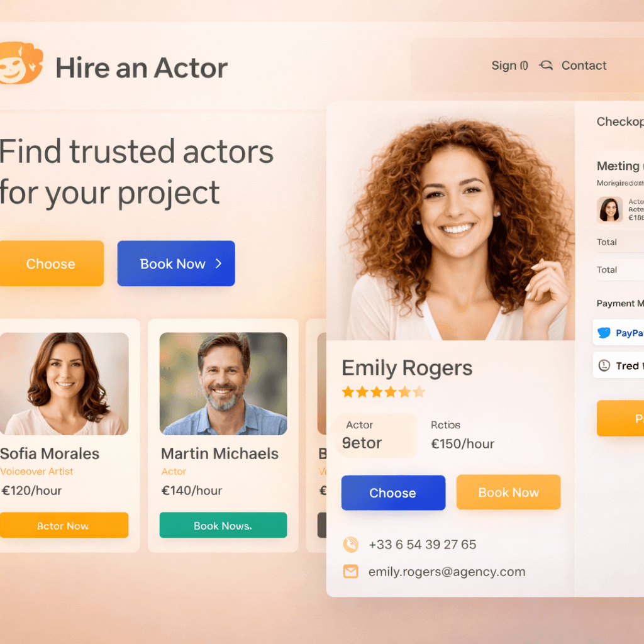644x644 pixels.
Task: Select Sofia Morales profile photo
Action: point(64,384)
